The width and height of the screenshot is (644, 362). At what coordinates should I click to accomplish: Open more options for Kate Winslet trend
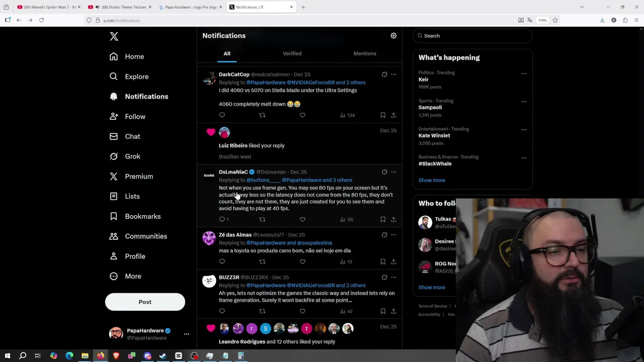pos(524,130)
